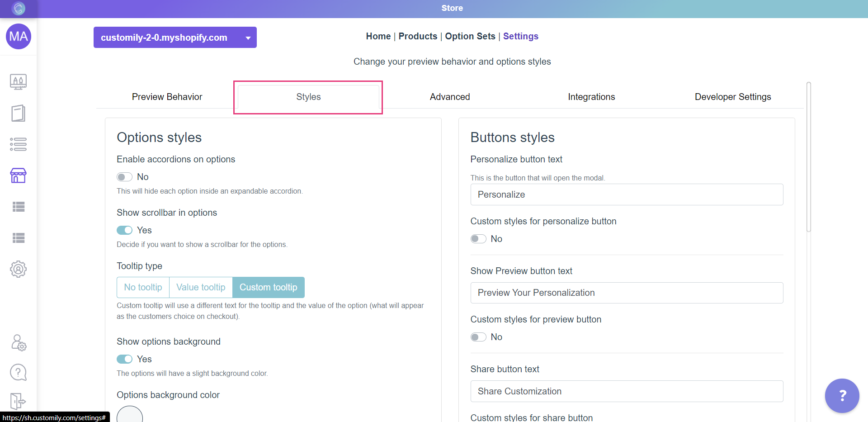The width and height of the screenshot is (868, 422).
Task: Enable accordions on options
Action: 124,177
